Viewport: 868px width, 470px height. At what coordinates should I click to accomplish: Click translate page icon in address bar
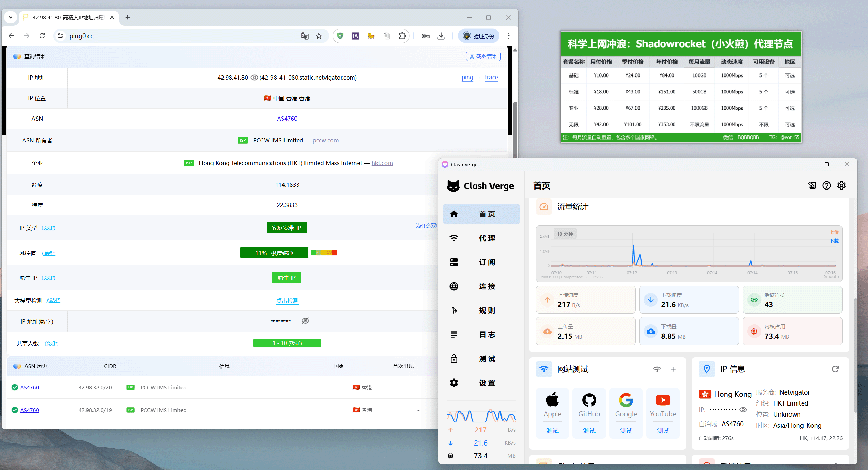304,36
